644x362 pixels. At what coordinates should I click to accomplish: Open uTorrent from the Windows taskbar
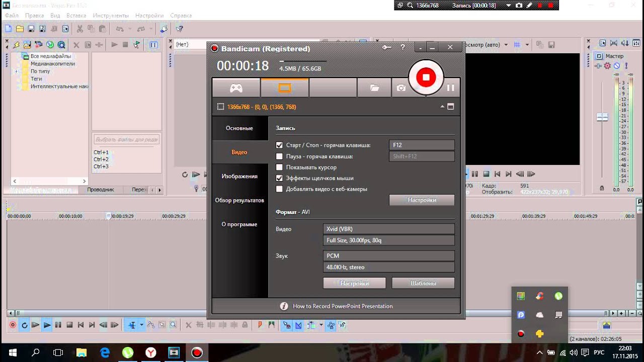point(127,352)
